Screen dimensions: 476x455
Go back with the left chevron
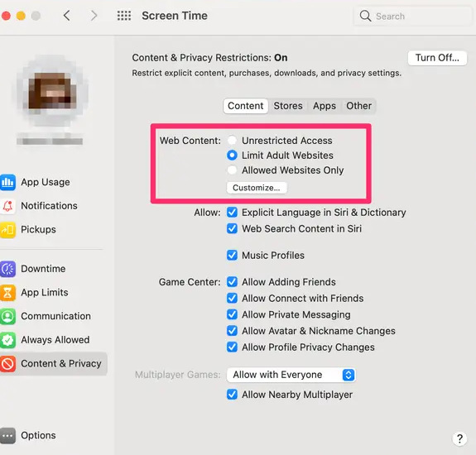[67, 16]
